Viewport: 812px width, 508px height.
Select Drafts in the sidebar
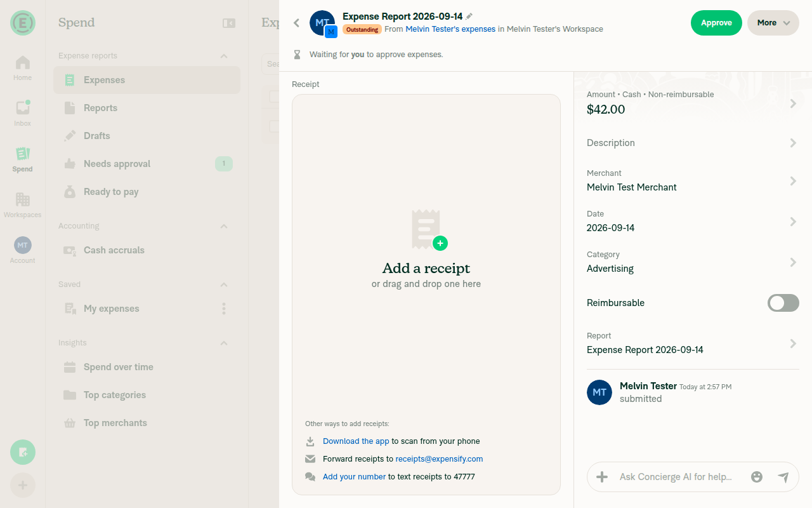pos(147,136)
